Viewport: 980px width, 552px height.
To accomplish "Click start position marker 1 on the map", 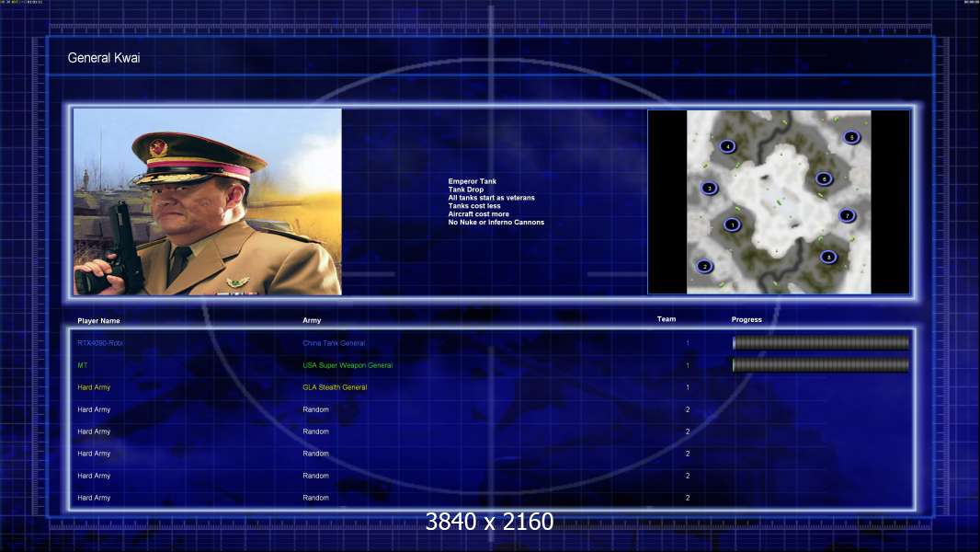I will pos(733,224).
